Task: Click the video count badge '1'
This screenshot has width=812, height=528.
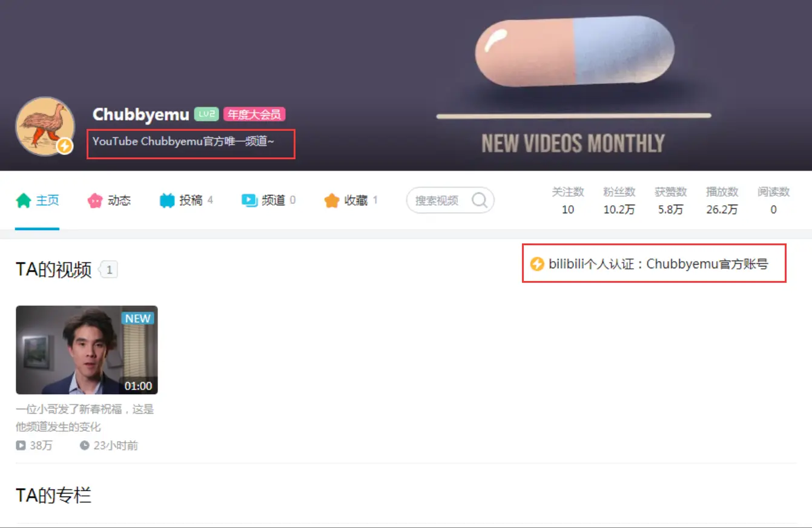Action: pyautogui.click(x=108, y=270)
